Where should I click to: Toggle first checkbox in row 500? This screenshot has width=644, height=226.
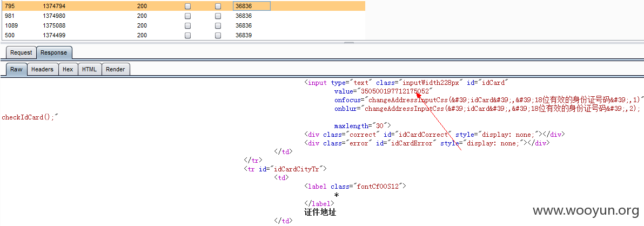[187, 35]
